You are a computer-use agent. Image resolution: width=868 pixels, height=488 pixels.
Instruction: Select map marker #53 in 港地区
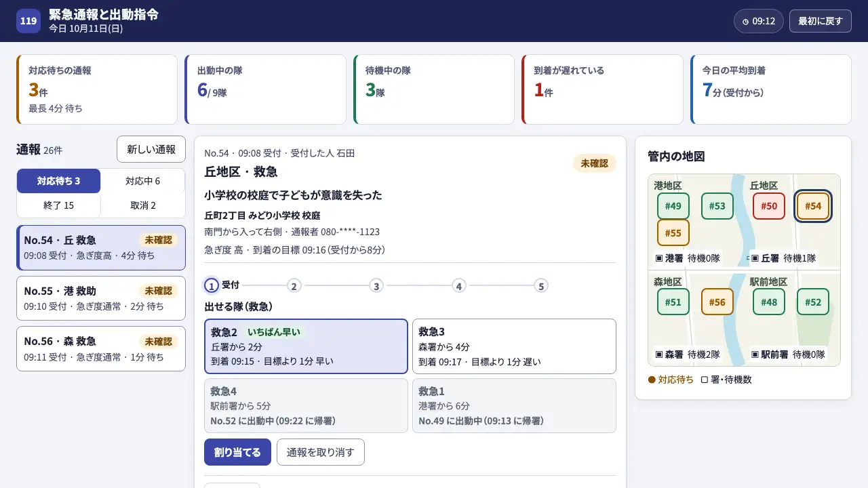pos(717,206)
